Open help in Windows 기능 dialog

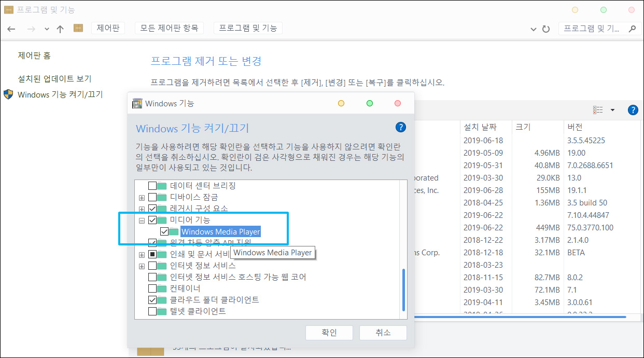coord(400,128)
